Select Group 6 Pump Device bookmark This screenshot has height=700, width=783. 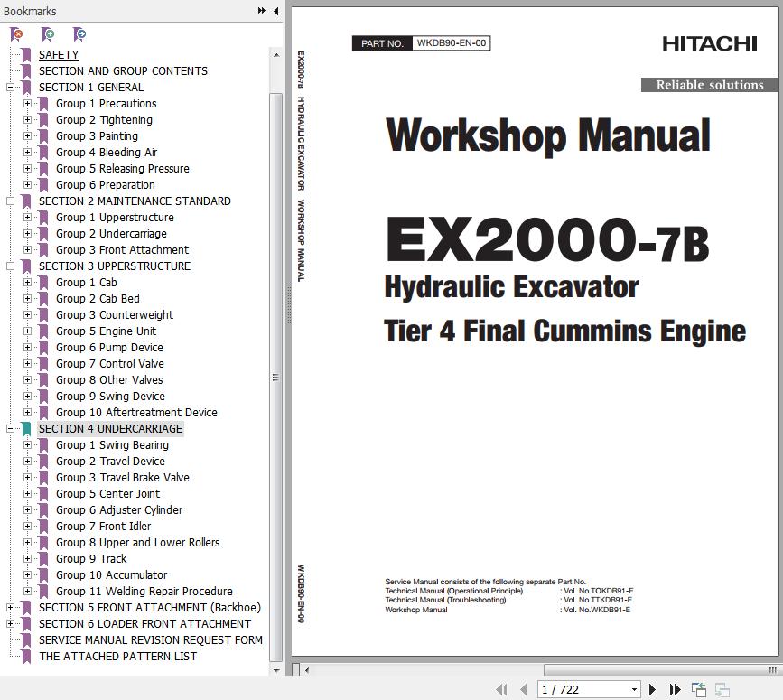(x=109, y=348)
